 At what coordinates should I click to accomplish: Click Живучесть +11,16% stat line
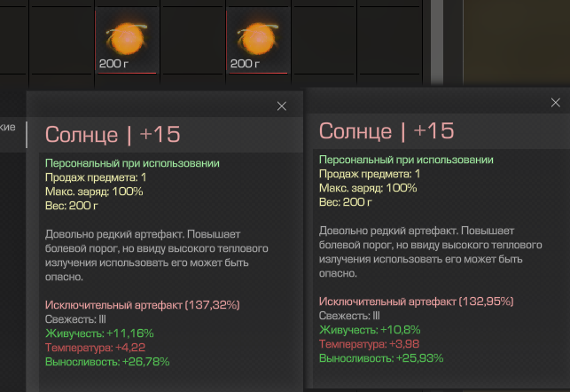coord(99,333)
